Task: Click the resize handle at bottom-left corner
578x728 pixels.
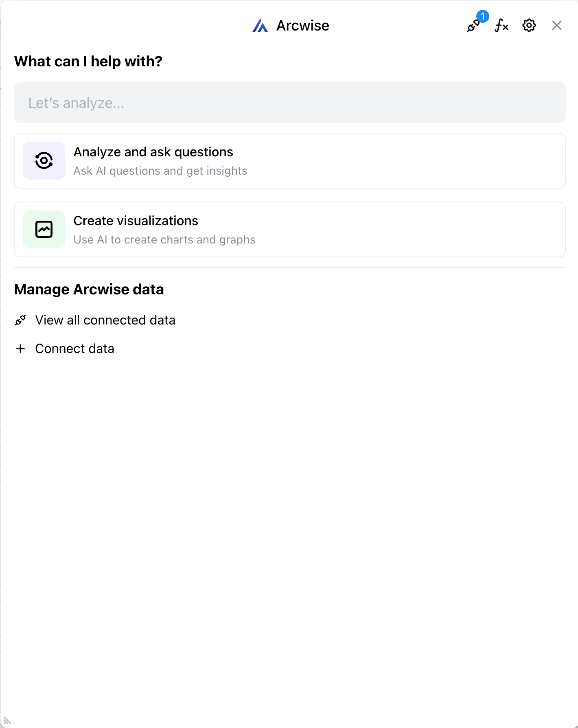Action: tap(7, 720)
